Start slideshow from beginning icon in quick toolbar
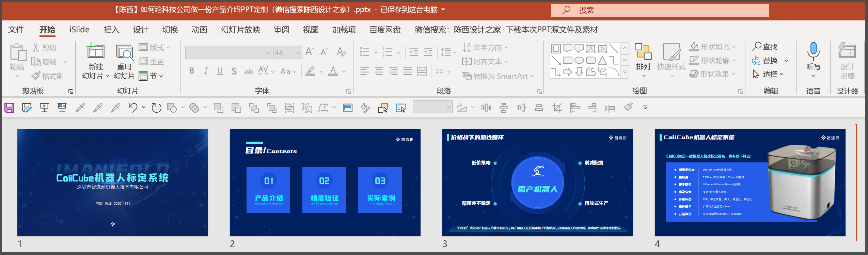The image size is (868, 255). [44, 108]
